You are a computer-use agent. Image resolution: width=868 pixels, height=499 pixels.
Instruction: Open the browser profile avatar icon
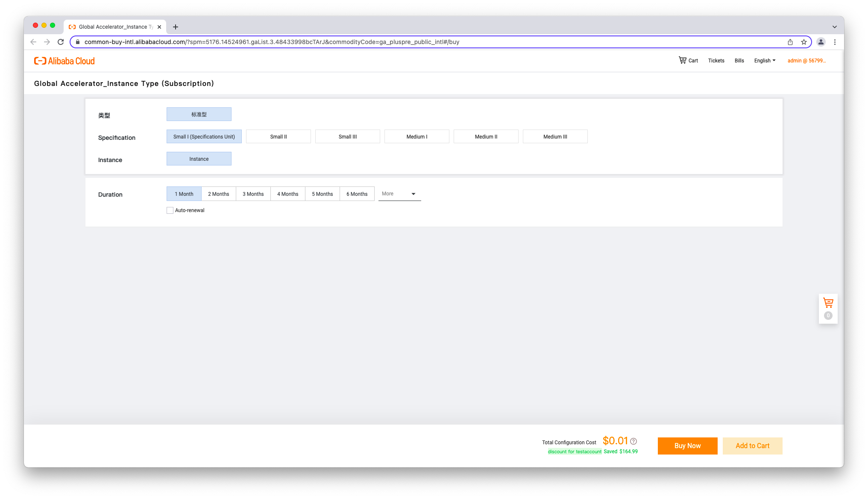pyautogui.click(x=821, y=42)
